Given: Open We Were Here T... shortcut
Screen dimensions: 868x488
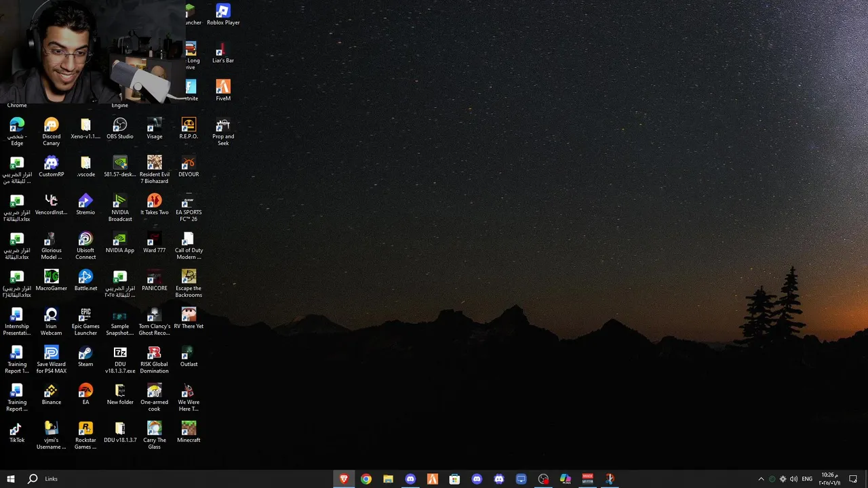Looking at the screenshot, I should 189,398.
